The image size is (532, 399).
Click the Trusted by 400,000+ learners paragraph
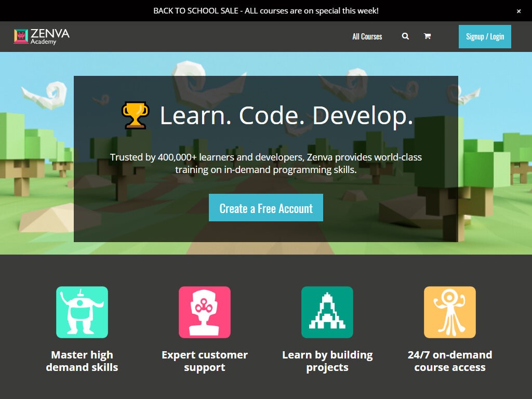(x=266, y=163)
